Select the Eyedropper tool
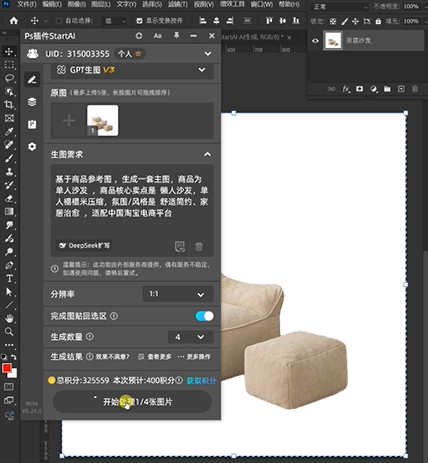Screen dimensions: 428x463 coord(9,132)
